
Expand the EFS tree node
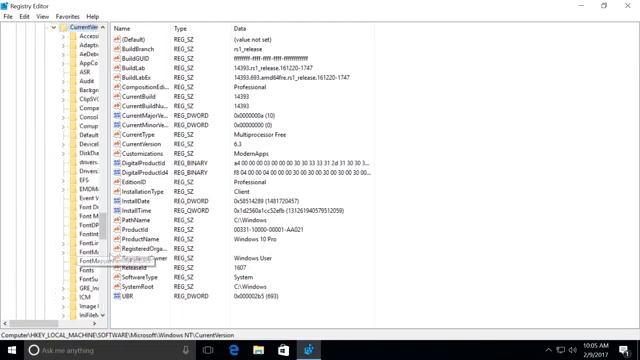point(63,180)
